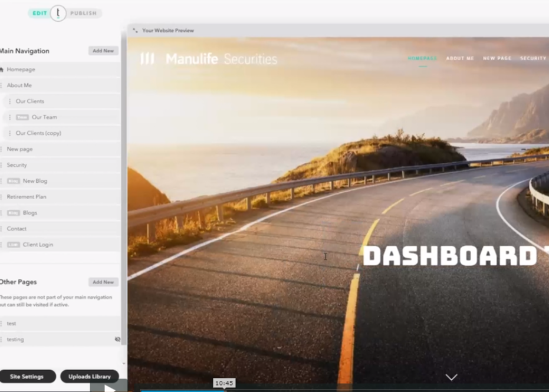
Task: Click drag handle beside Our Team
Action: tap(9, 117)
